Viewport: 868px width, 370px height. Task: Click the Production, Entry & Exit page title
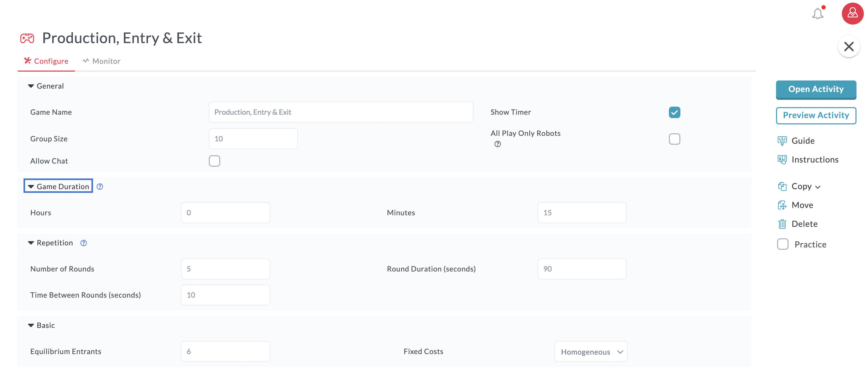[x=122, y=38]
